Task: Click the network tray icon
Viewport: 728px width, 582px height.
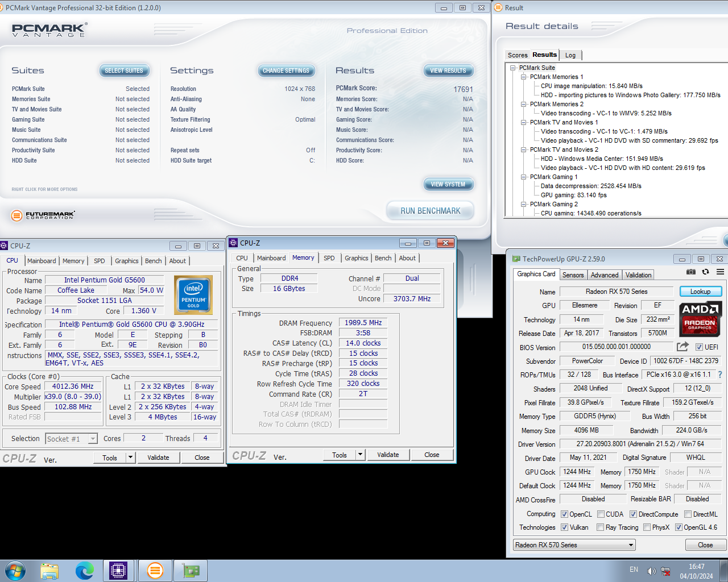Action: point(665,571)
